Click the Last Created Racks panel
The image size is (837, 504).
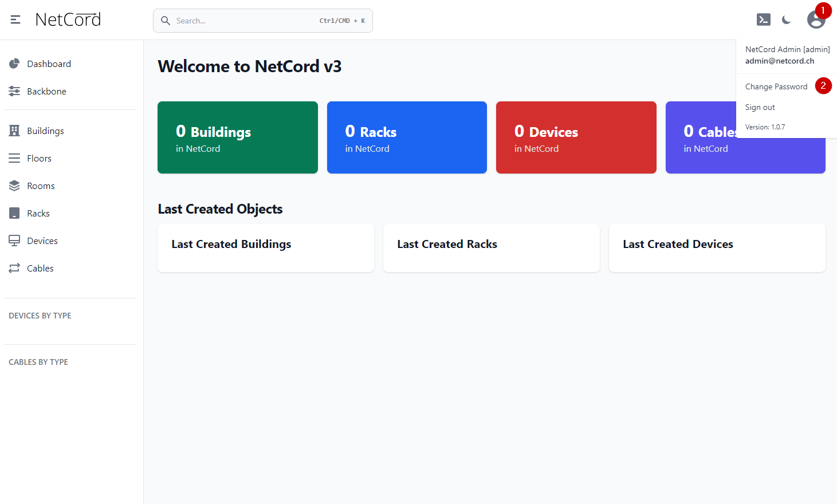coord(491,247)
